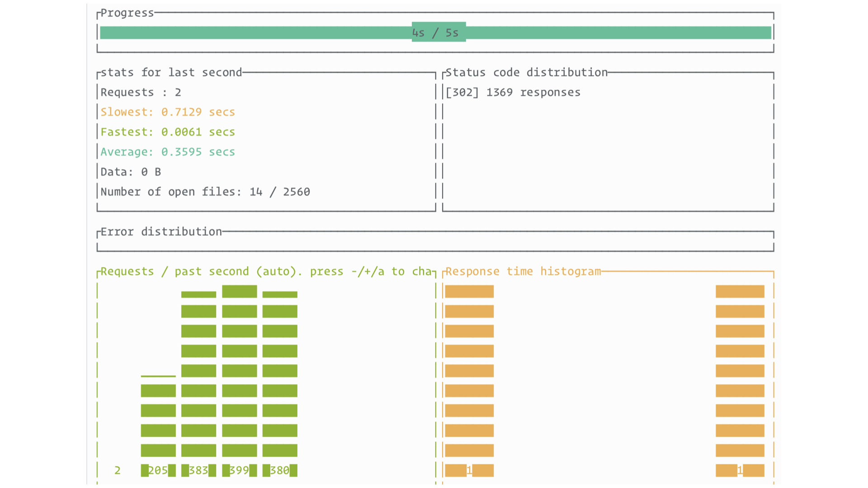Click the Status code distribution title

point(526,73)
